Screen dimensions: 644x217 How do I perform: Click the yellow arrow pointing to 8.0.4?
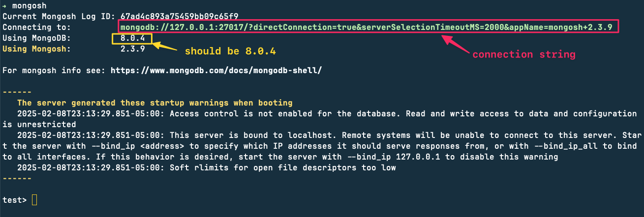164,48
